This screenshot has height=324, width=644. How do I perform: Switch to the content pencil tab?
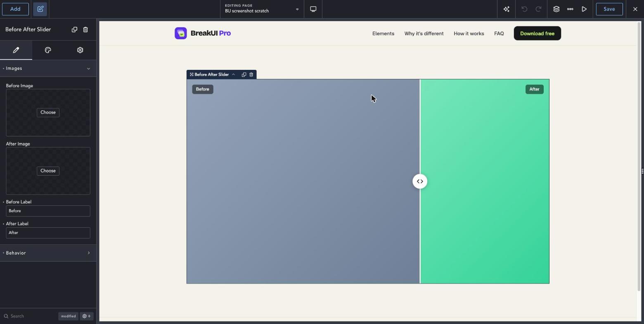[16, 50]
